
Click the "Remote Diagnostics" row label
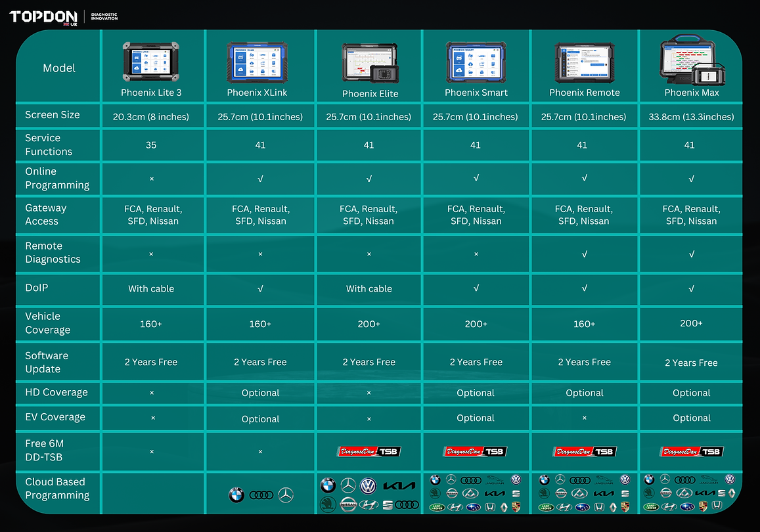tap(53, 252)
